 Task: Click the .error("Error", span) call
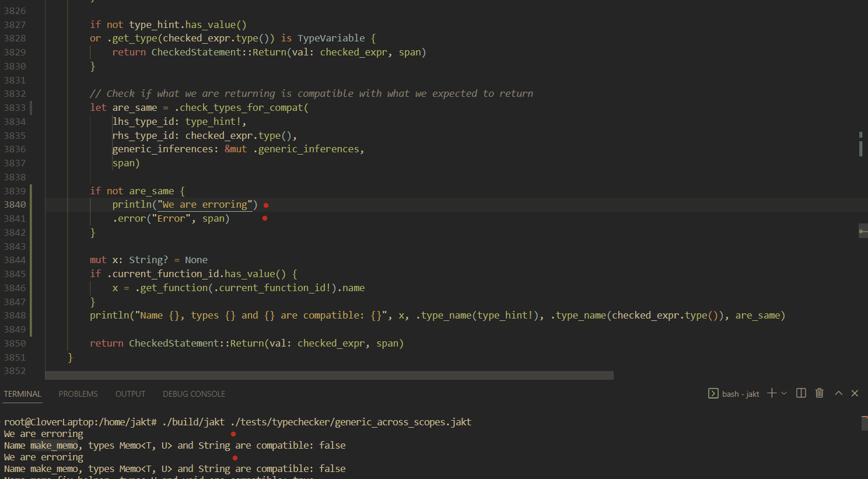[171, 219]
